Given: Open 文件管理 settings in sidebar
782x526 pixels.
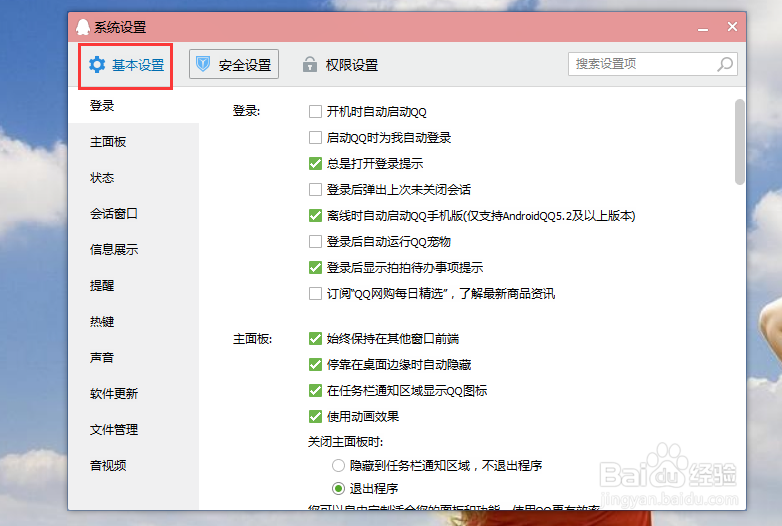Looking at the screenshot, I should 133,429.
